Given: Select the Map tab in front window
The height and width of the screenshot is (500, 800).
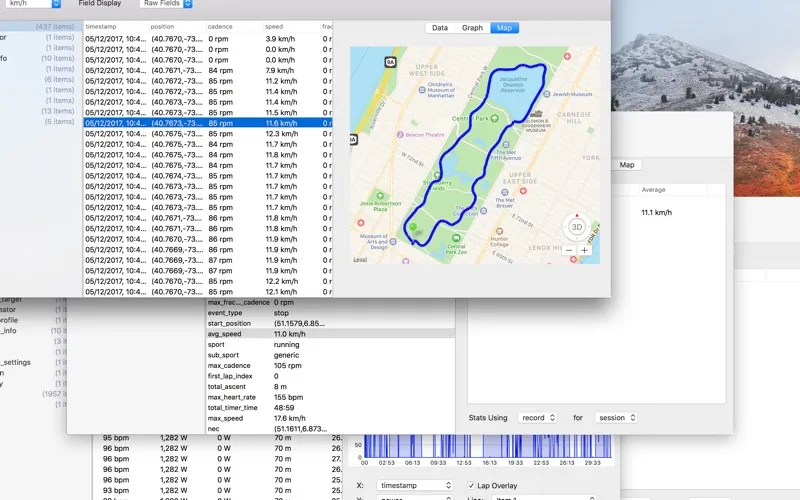Looking at the screenshot, I should click(x=505, y=28).
